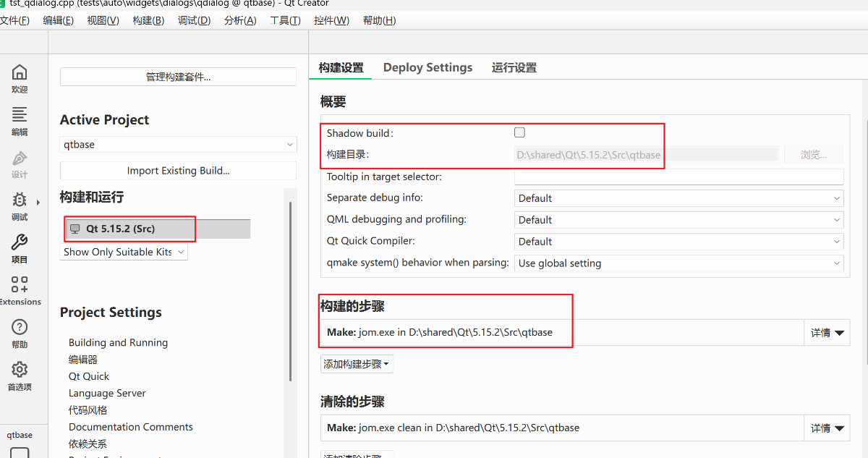Open the 视图(V) menu
Screen dimensions: 868x458
click(x=103, y=20)
